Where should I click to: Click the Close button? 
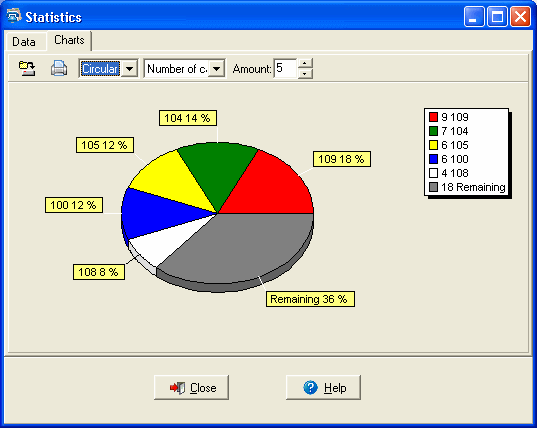191,388
